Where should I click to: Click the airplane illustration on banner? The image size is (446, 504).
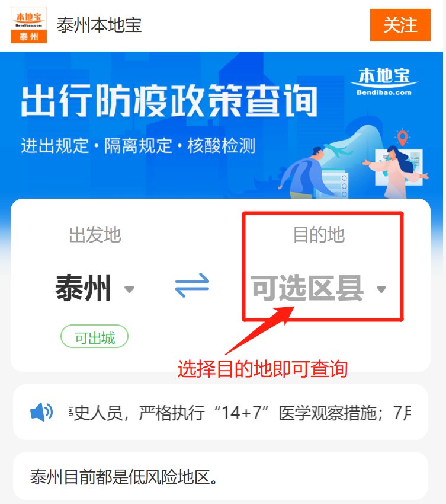pyautogui.click(x=339, y=150)
